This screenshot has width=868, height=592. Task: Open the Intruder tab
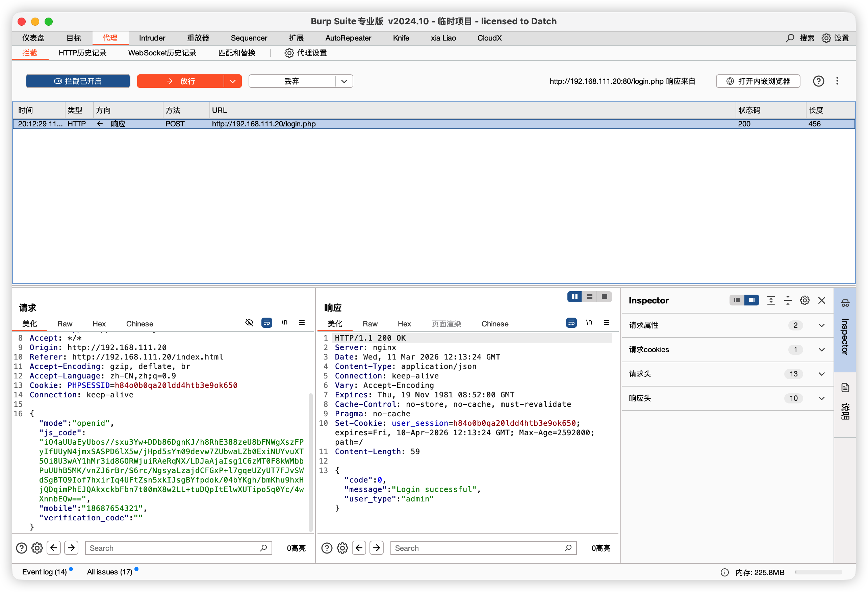(x=152, y=38)
